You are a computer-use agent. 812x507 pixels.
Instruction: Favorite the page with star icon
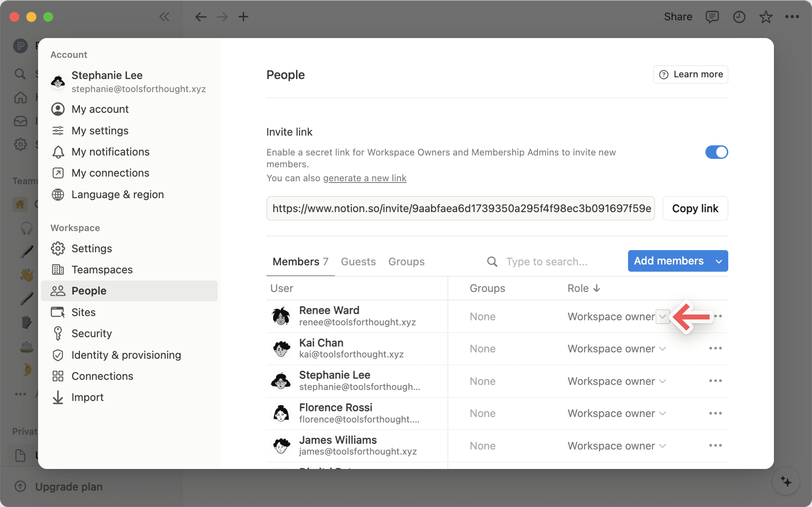pos(766,17)
